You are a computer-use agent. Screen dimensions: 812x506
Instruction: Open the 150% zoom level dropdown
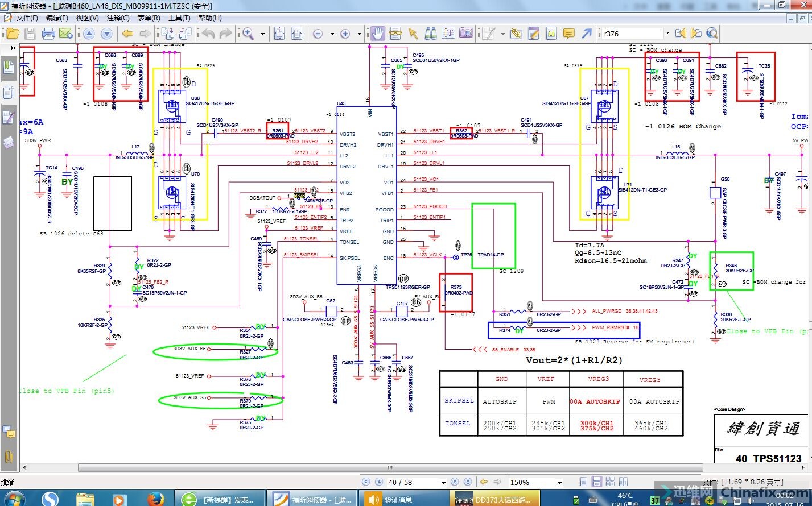pyautogui.click(x=560, y=483)
